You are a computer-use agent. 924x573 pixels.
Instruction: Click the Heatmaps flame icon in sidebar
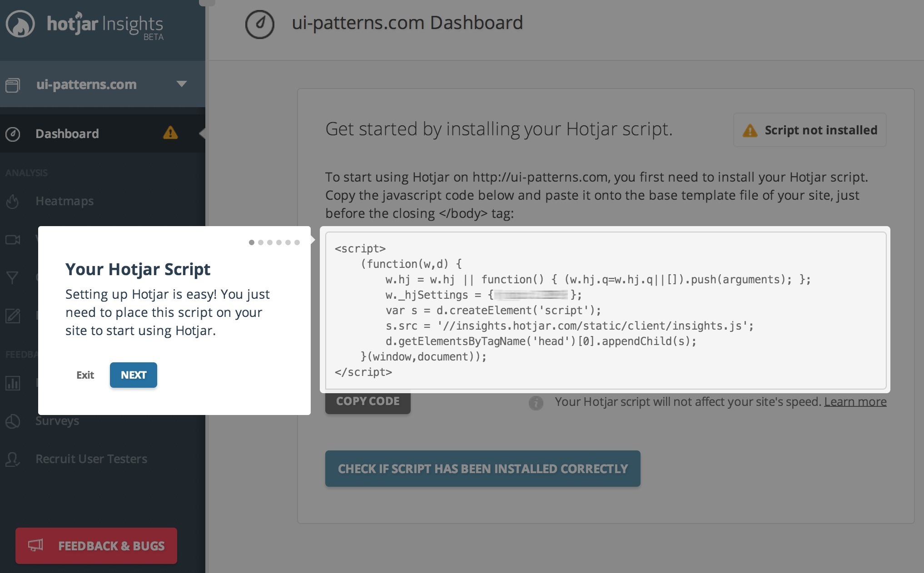13,201
